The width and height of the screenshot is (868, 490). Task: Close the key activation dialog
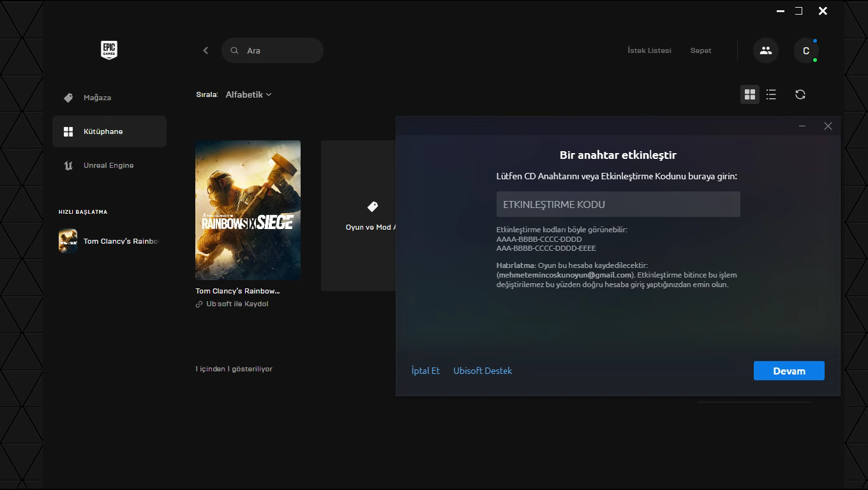coord(828,126)
